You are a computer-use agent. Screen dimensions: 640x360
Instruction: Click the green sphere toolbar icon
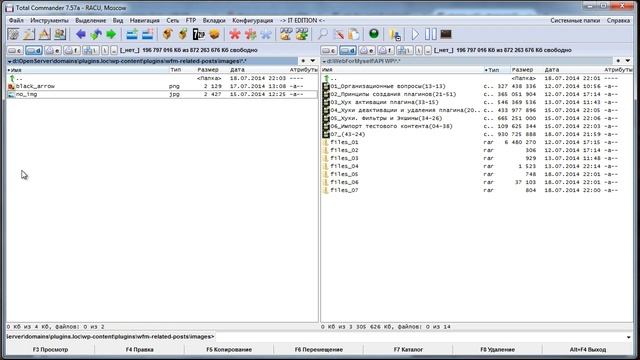[373, 34]
